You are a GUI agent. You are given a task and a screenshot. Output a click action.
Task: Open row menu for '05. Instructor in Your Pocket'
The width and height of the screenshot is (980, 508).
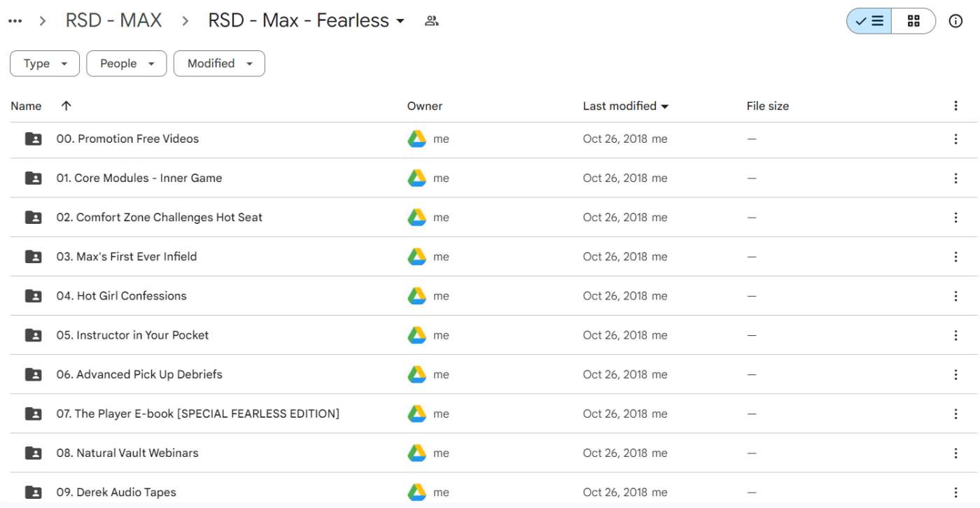[x=956, y=335]
